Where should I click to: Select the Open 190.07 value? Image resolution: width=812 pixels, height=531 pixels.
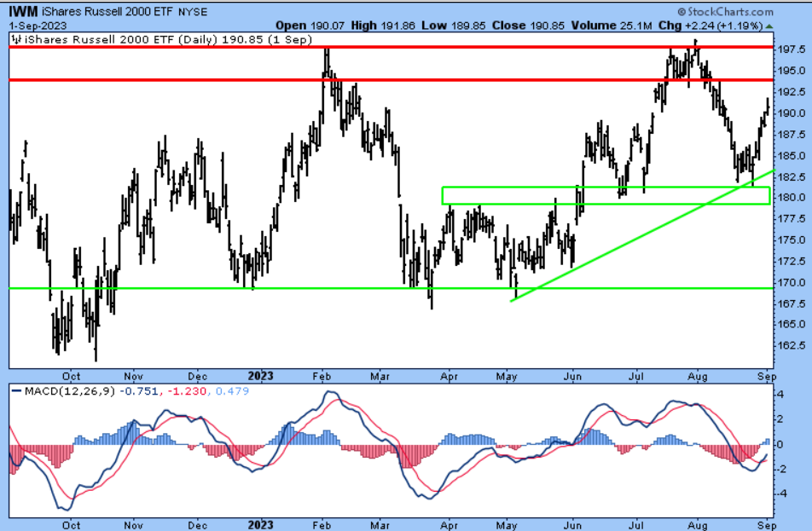[310, 26]
